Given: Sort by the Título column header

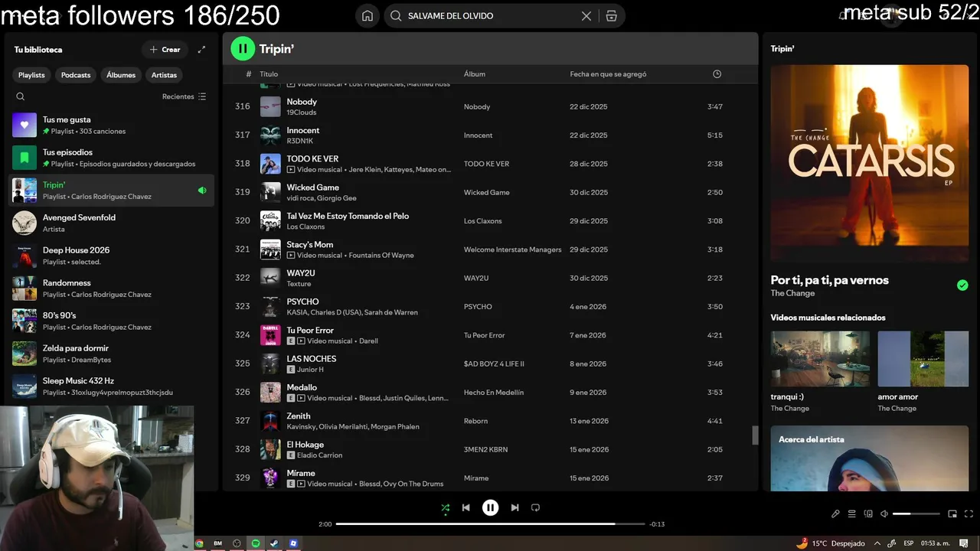Looking at the screenshot, I should 269,74.
